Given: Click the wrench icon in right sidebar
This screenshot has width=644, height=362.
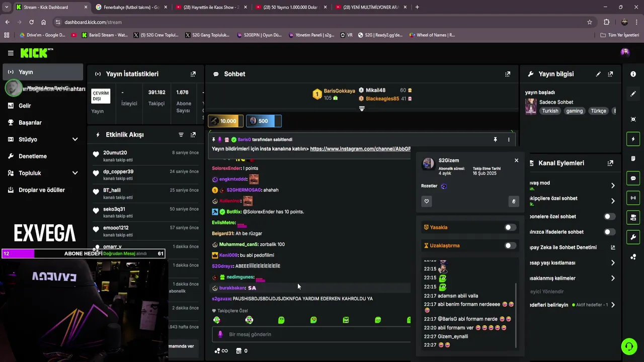Looking at the screenshot, I should click(x=633, y=237).
